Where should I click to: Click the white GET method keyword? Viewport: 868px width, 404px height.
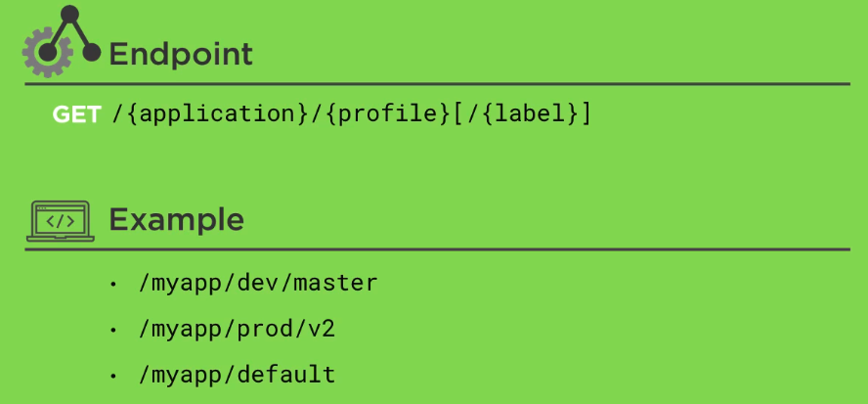[76, 114]
